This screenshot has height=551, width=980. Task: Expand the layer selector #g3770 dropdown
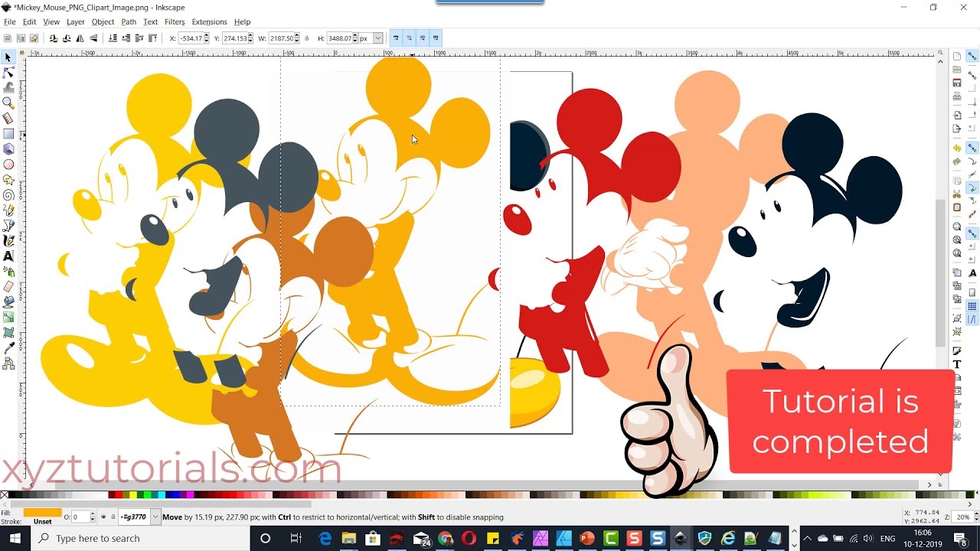point(155,517)
